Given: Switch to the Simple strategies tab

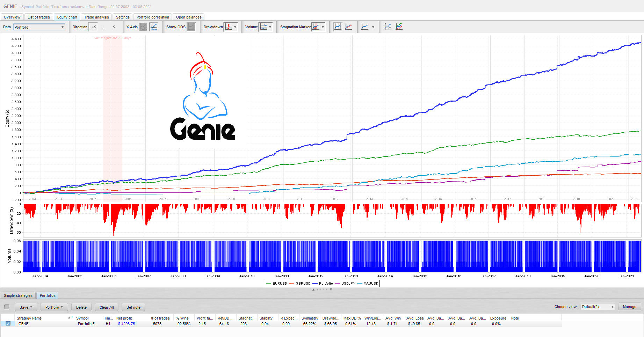Looking at the screenshot, I should point(18,295).
